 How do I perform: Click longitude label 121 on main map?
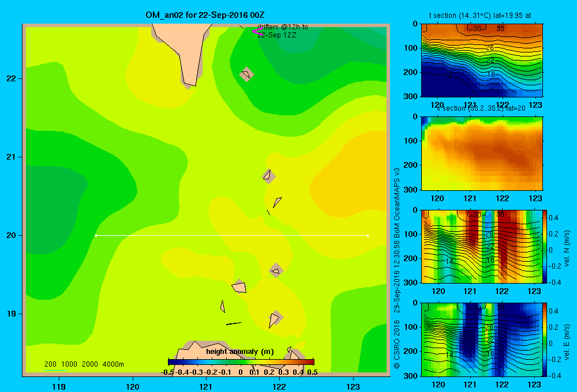[x=206, y=386]
